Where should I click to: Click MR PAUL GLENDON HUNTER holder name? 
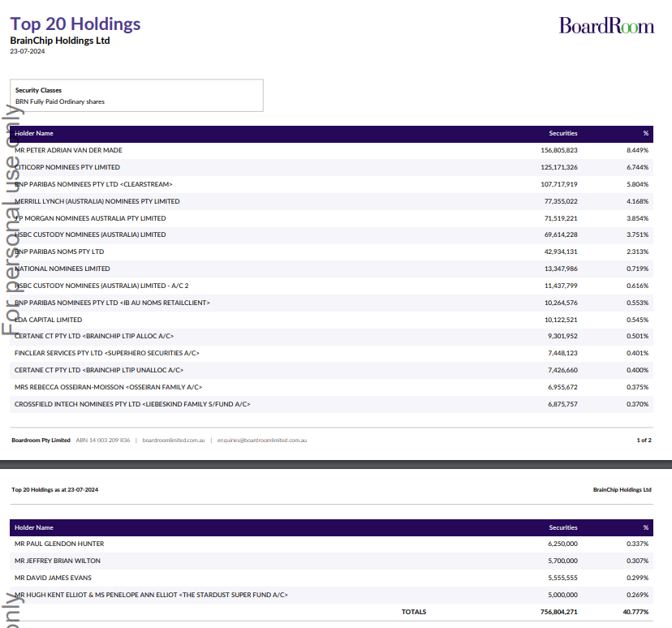(x=59, y=544)
